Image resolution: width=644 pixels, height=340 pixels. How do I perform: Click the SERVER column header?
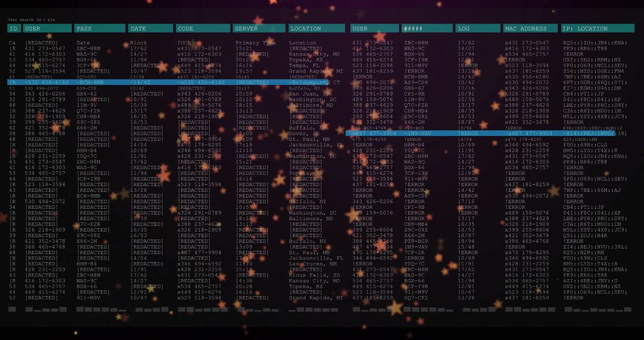pos(259,29)
